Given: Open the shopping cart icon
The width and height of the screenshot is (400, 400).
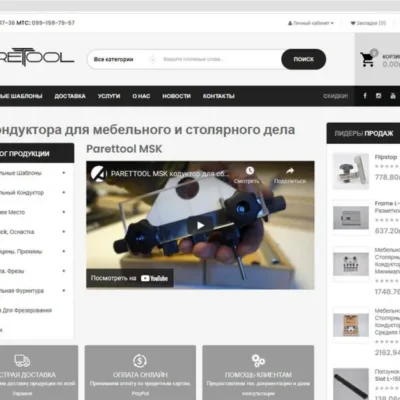Looking at the screenshot, I should pyautogui.click(x=367, y=59).
